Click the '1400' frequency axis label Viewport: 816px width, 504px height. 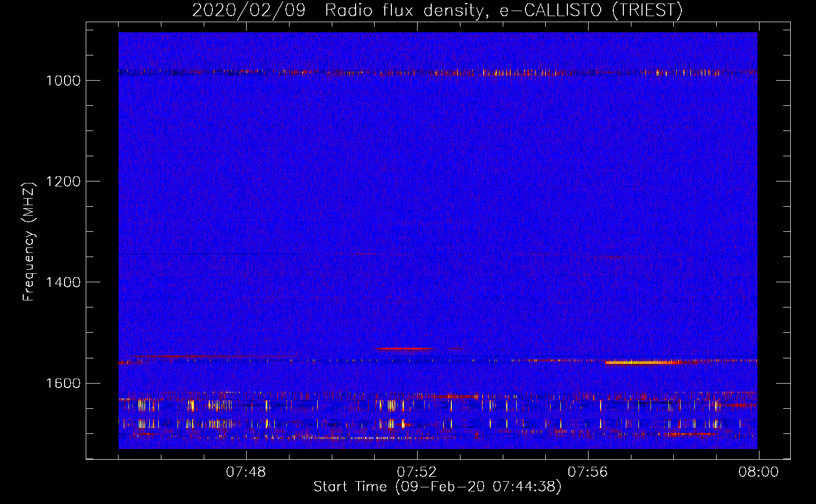(63, 282)
